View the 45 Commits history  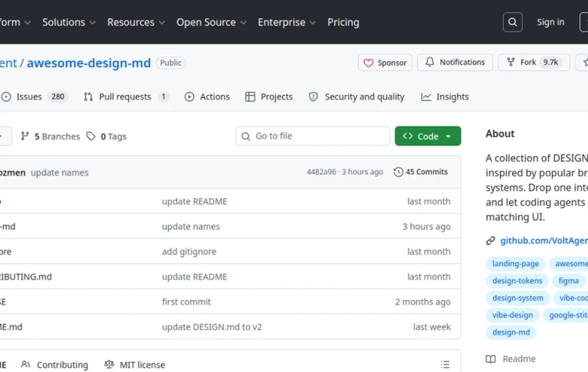click(x=421, y=172)
